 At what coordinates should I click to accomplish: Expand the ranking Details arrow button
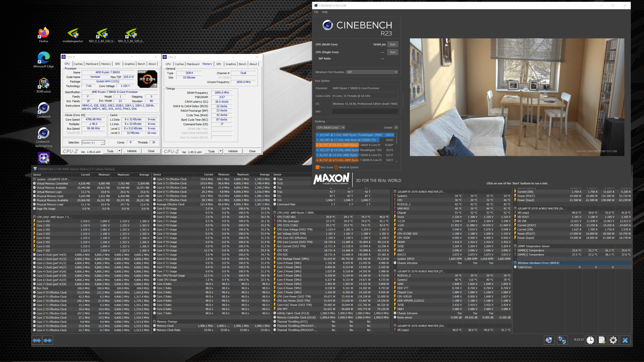tap(396, 127)
